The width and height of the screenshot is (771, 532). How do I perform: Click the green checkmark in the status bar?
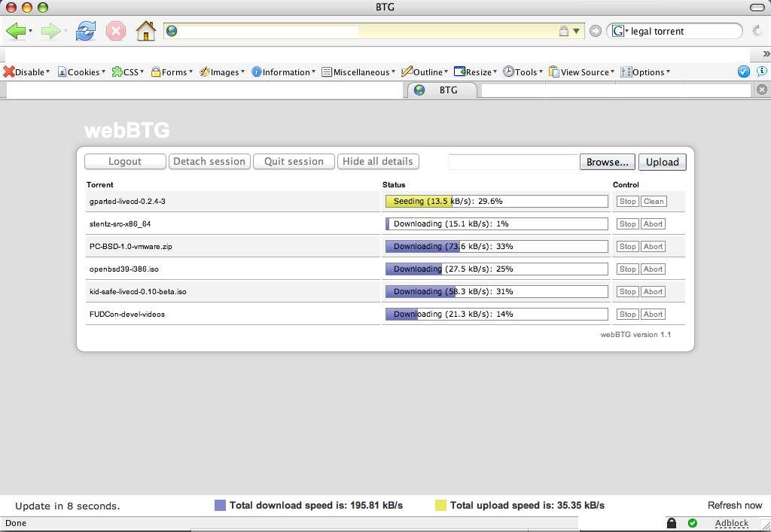click(692, 522)
